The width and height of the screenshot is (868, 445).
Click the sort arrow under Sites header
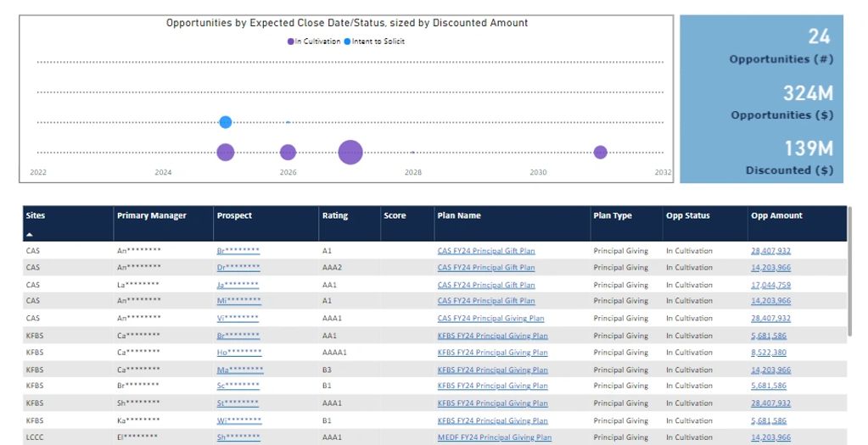(30, 234)
